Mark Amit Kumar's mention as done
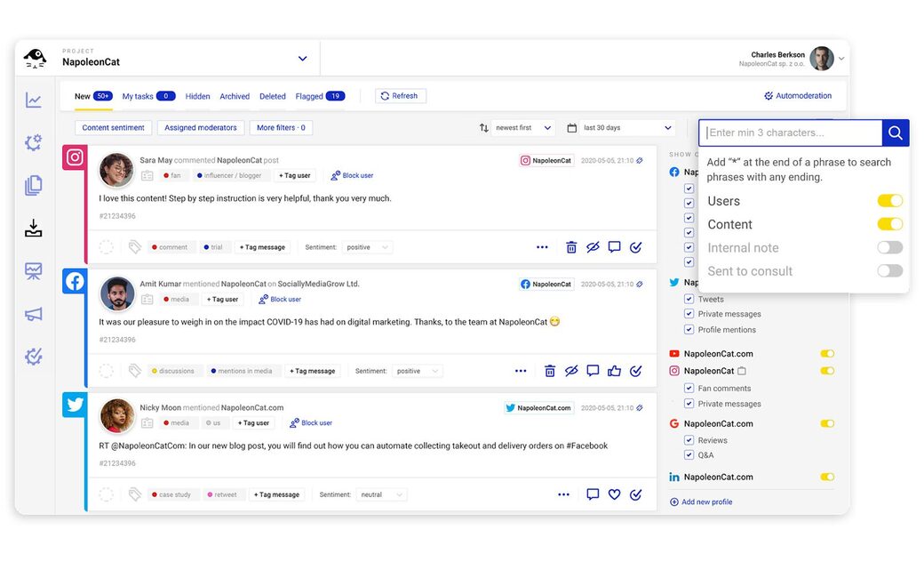This screenshot has height=562, width=924. click(636, 371)
